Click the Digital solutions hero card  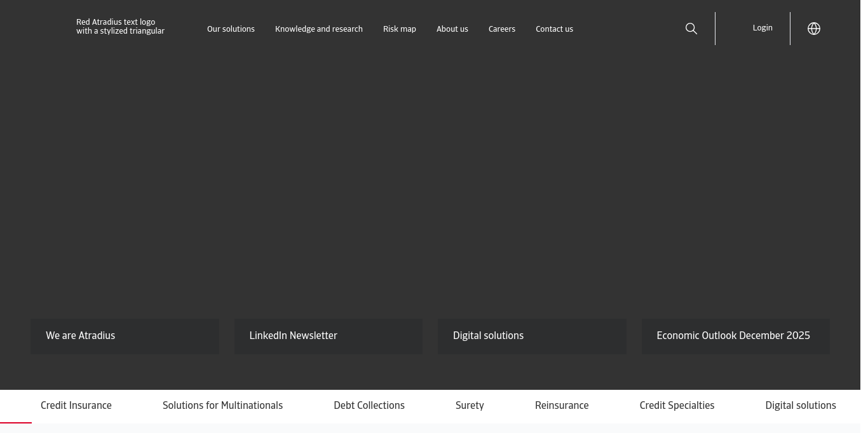(532, 336)
